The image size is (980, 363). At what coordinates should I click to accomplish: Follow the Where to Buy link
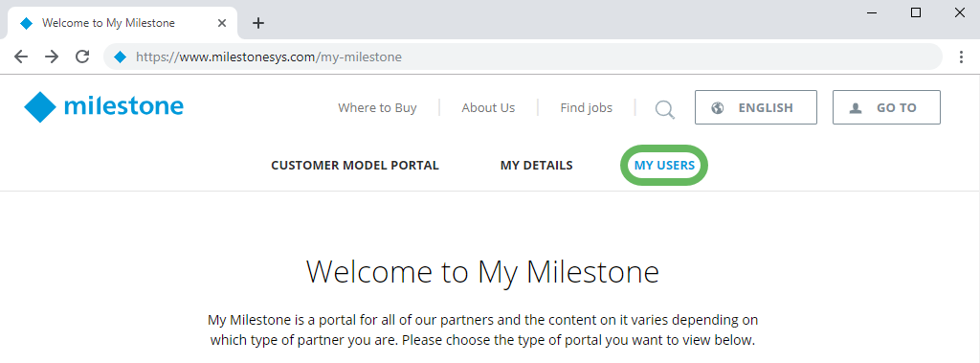coord(377,107)
